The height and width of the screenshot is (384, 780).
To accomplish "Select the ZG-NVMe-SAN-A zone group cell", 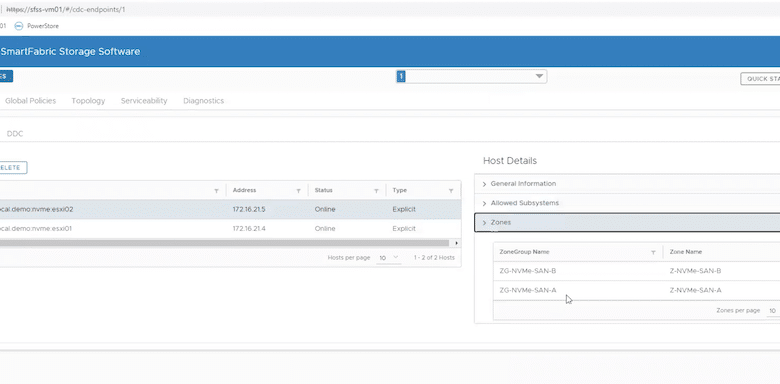I will [x=528, y=290].
